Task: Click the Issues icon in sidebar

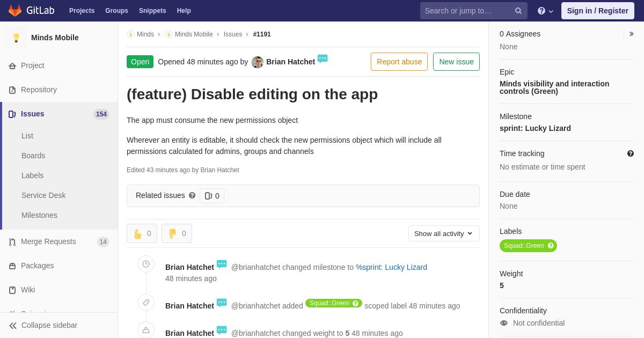Action: coord(12,114)
